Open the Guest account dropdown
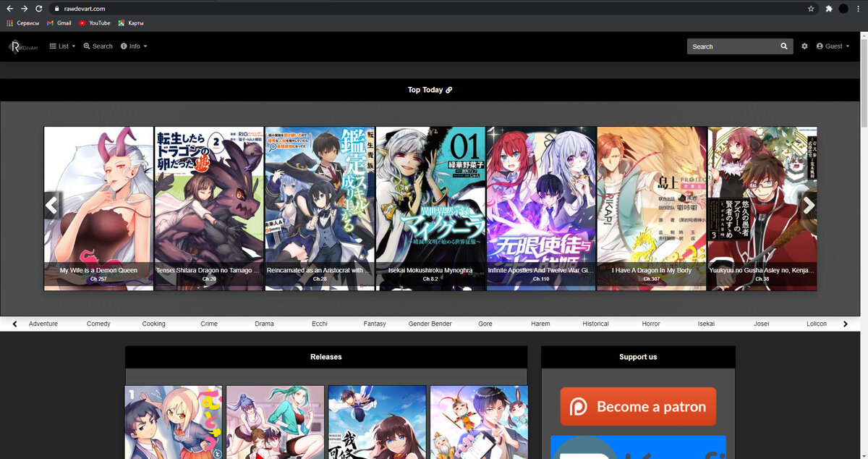Viewport: 868px width, 459px height. (x=833, y=46)
